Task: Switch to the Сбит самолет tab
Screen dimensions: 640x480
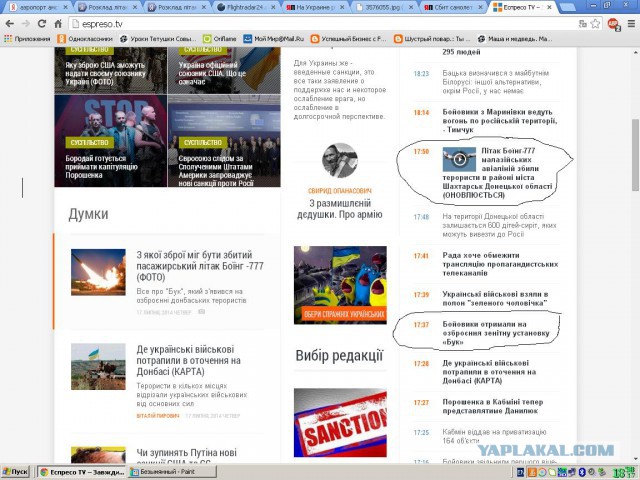Action: point(453,7)
